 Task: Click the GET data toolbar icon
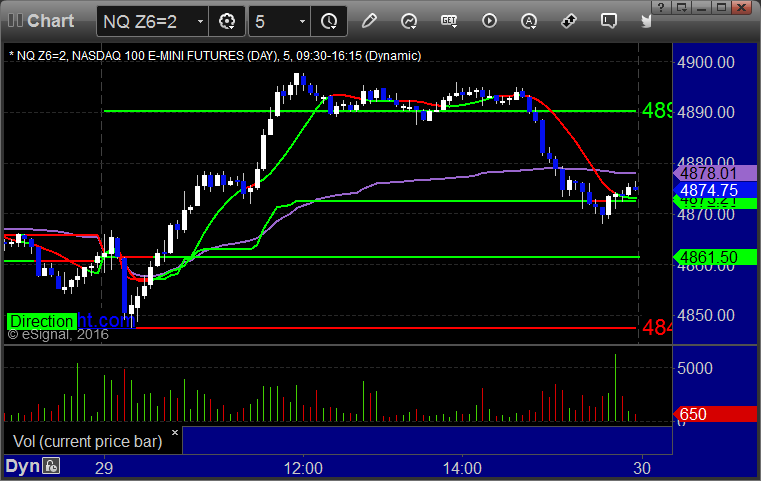tap(449, 21)
